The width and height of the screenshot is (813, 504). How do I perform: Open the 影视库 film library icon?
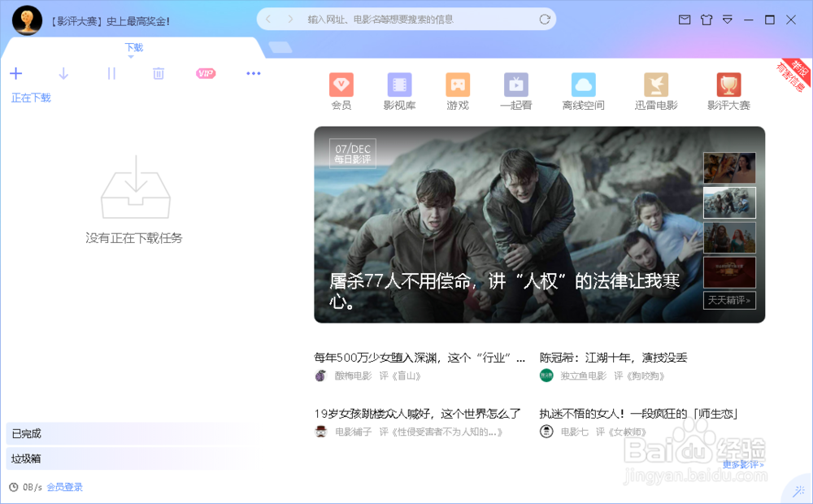(x=399, y=85)
